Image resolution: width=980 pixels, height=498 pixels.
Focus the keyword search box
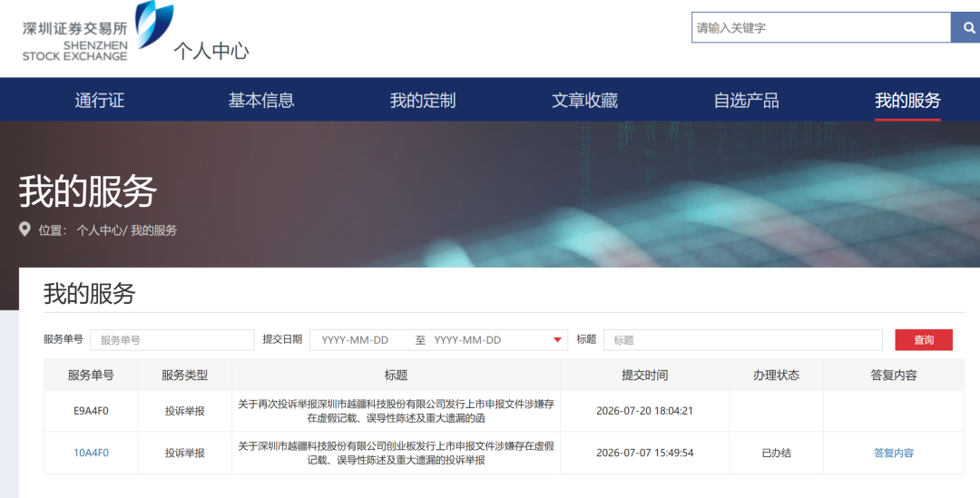coord(821,27)
